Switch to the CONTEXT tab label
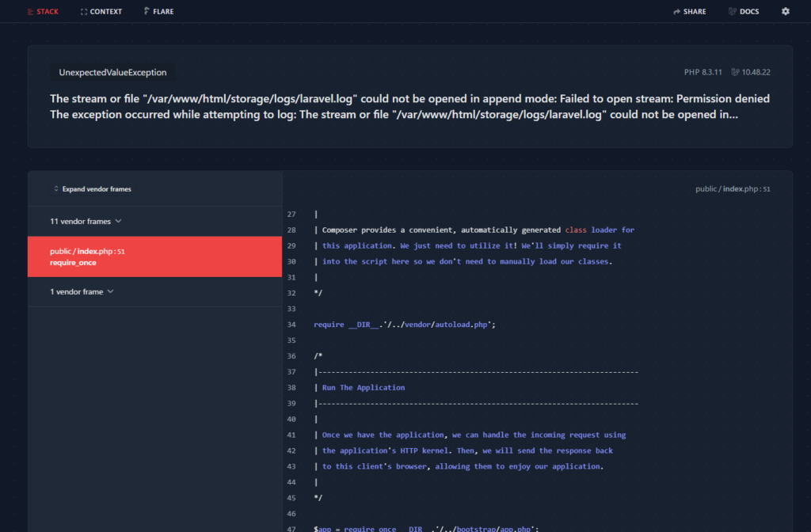 106,12
